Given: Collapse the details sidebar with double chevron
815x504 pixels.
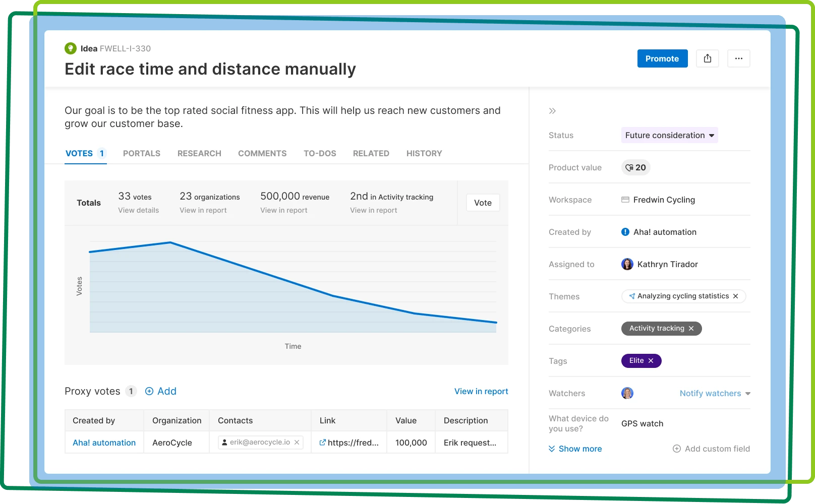Looking at the screenshot, I should pos(552,111).
